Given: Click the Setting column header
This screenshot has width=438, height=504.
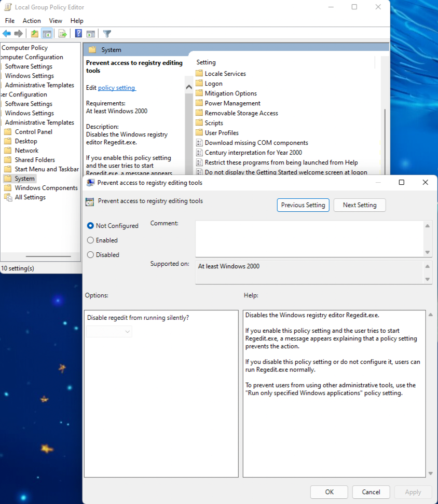Looking at the screenshot, I should tap(206, 62).
